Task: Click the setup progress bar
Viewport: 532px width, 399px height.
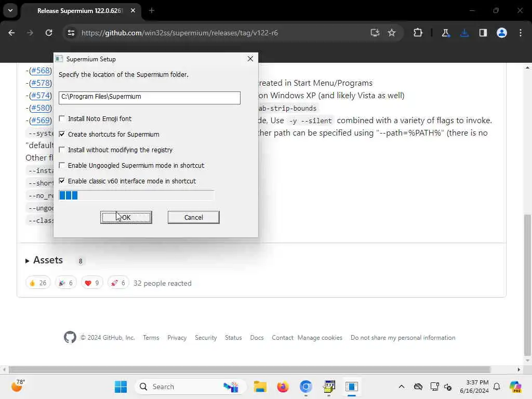Action: (x=137, y=195)
